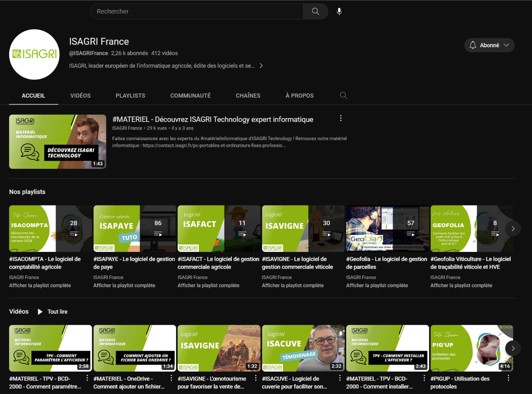Open the PLAYLISTS tab

coord(130,96)
